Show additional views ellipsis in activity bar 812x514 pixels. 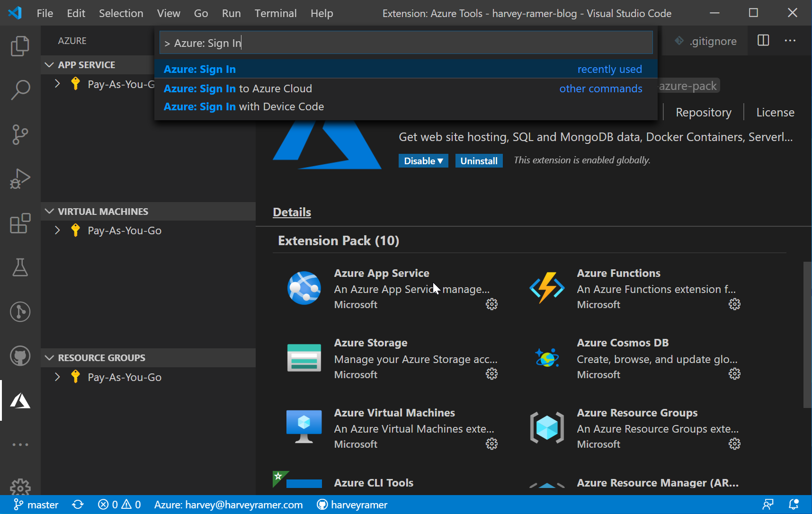pos(20,445)
